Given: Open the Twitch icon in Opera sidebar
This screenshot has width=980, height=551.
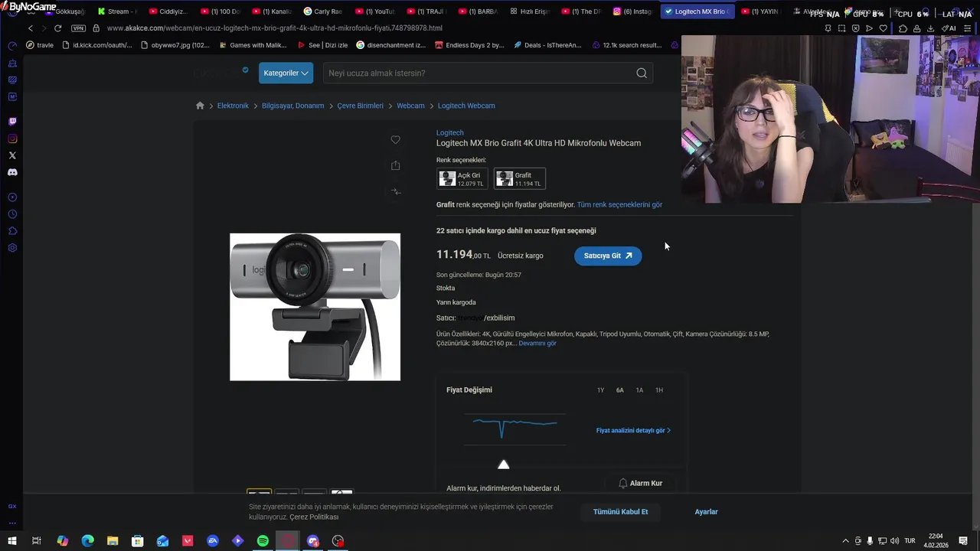Looking at the screenshot, I should click(12, 122).
